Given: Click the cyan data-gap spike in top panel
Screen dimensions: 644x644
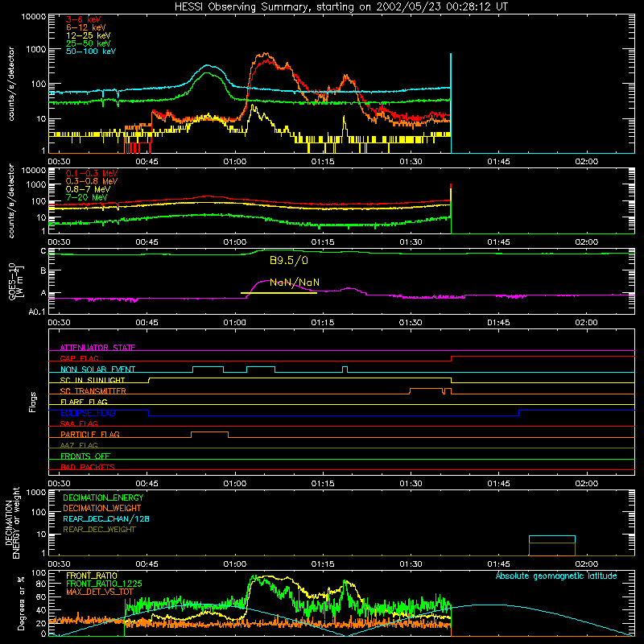Looking at the screenshot, I should (x=451, y=103).
